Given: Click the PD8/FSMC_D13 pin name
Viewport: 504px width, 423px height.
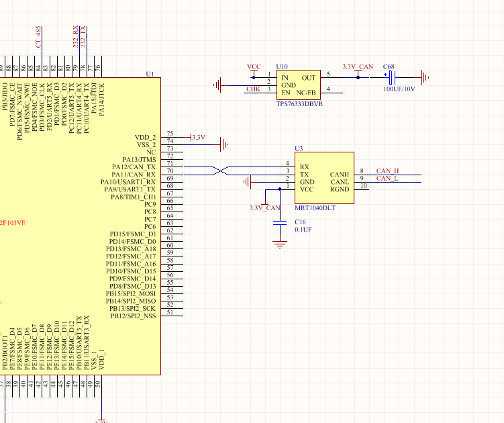Looking at the screenshot, I should [133, 286].
